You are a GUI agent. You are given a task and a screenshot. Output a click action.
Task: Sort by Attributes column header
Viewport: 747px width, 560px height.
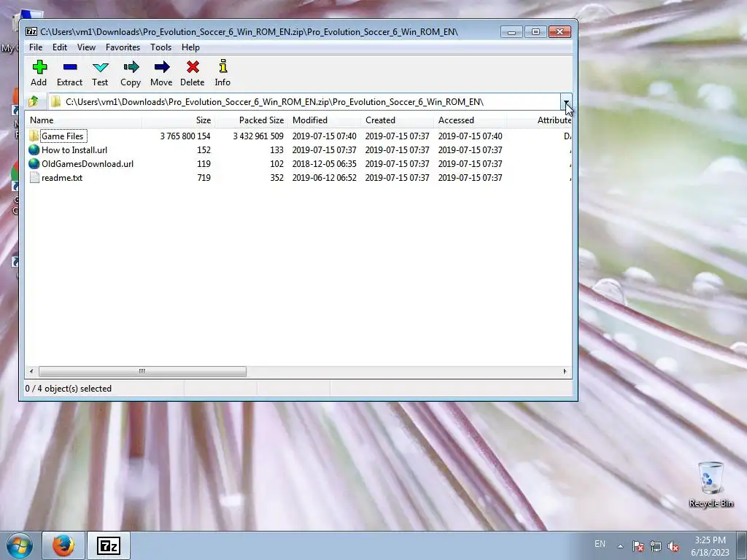(539, 120)
